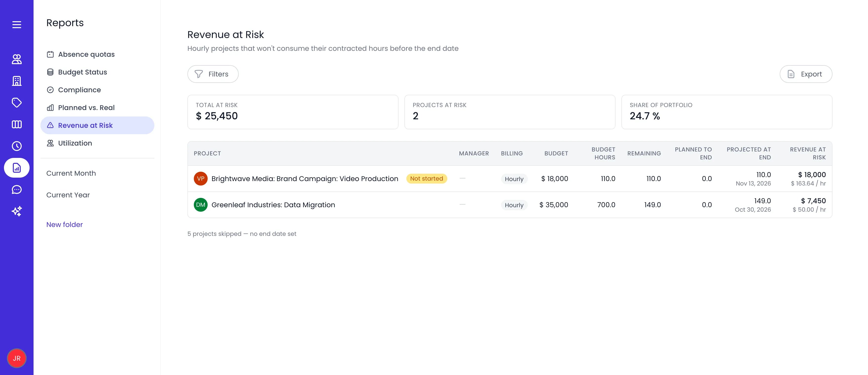Open Greenleaf Industries Data Migration project
Screen dimensions: 868x375
273,205
